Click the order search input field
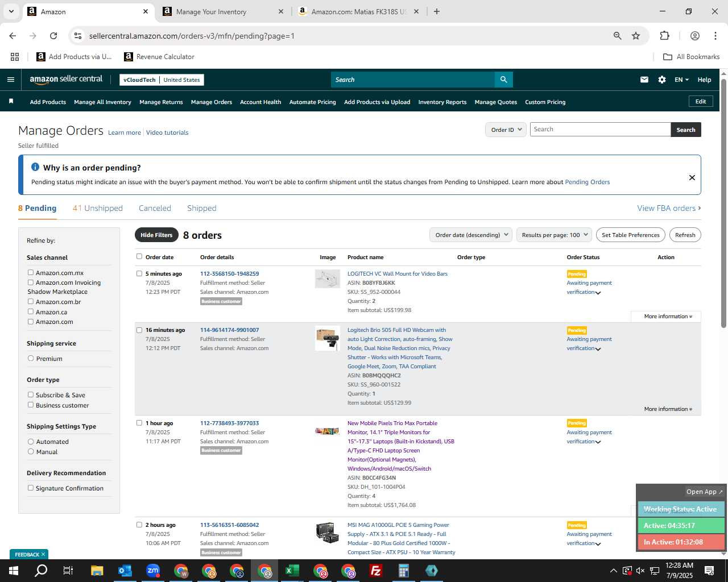The image size is (728, 582). (600, 130)
